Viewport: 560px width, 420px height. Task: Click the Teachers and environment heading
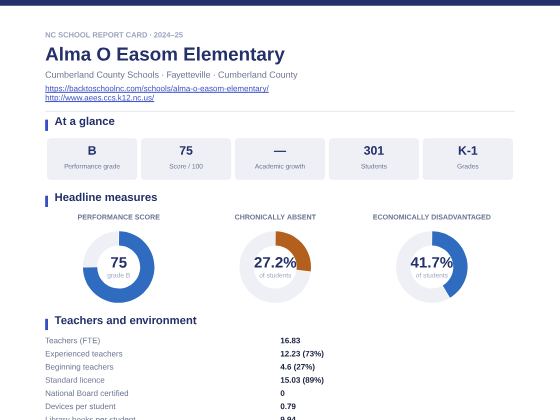click(125, 320)
